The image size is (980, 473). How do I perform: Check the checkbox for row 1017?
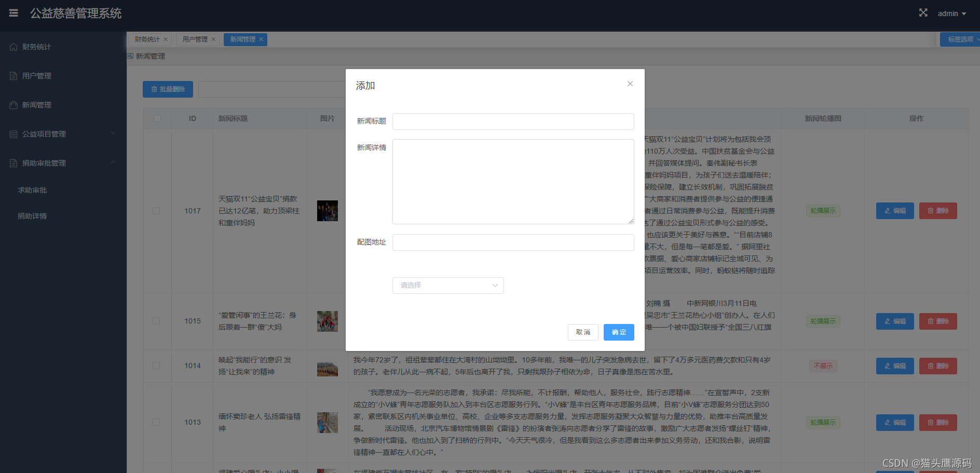click(x=156, y=211)
